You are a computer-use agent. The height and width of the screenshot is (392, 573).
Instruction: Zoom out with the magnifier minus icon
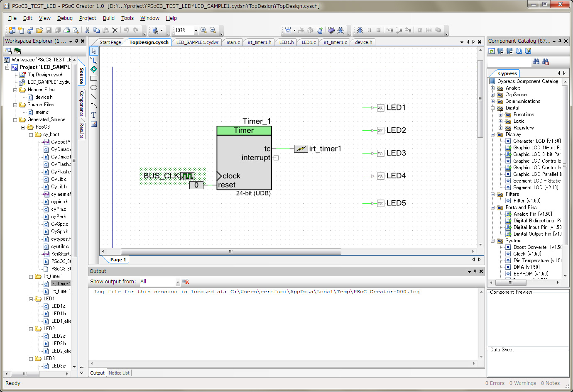coord(213,30)
